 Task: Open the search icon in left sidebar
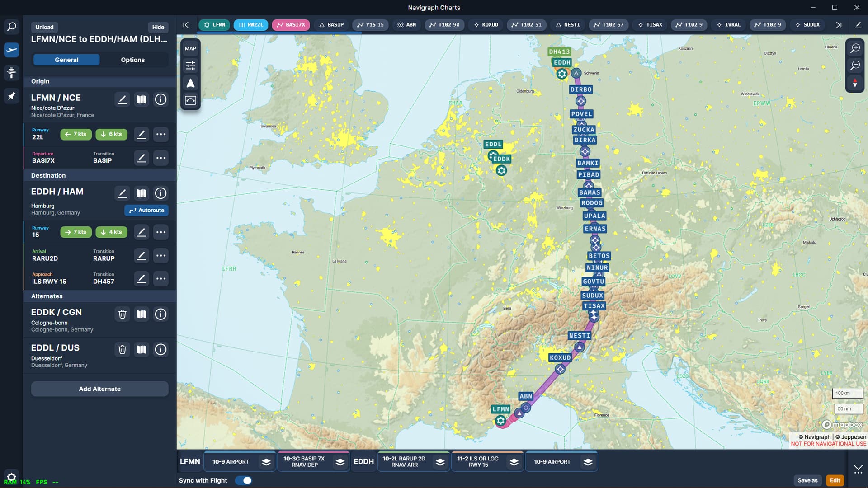point(12,27)
